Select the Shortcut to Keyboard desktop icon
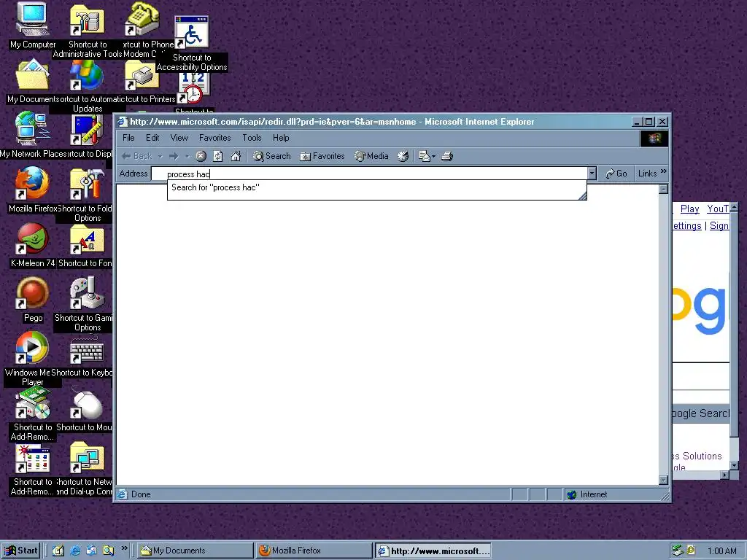This screenshot has height=560, width=747. click(x=87, y=354)
